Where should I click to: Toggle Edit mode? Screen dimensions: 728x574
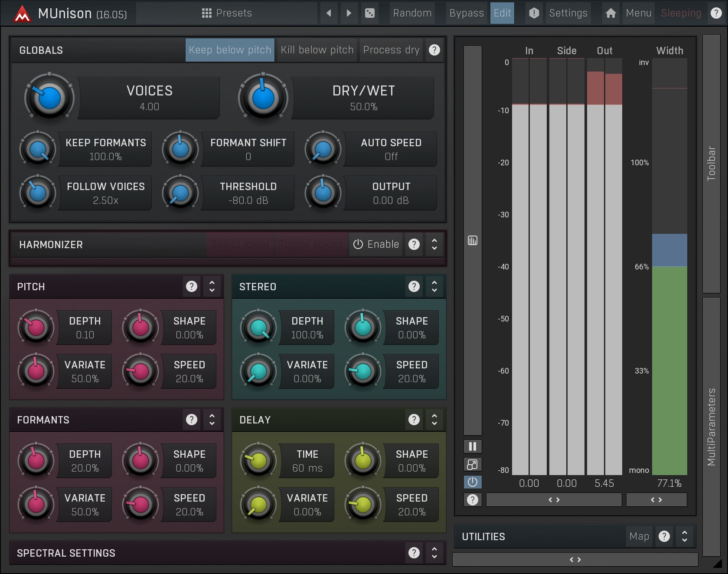[502, 13]
